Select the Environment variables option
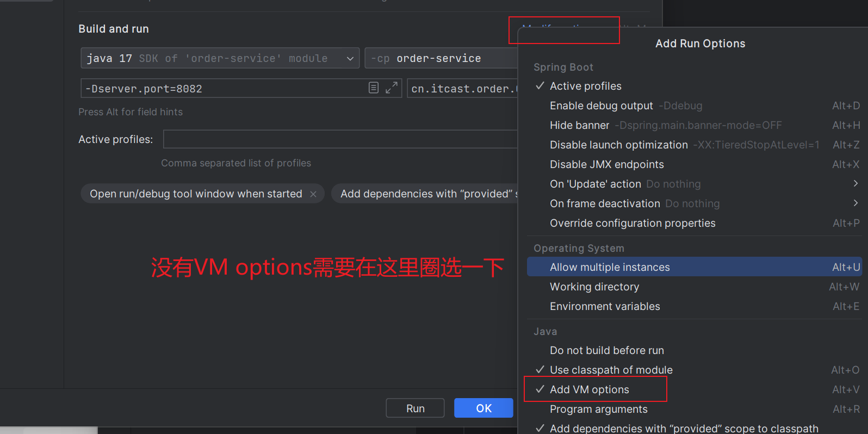 point(695,306)
